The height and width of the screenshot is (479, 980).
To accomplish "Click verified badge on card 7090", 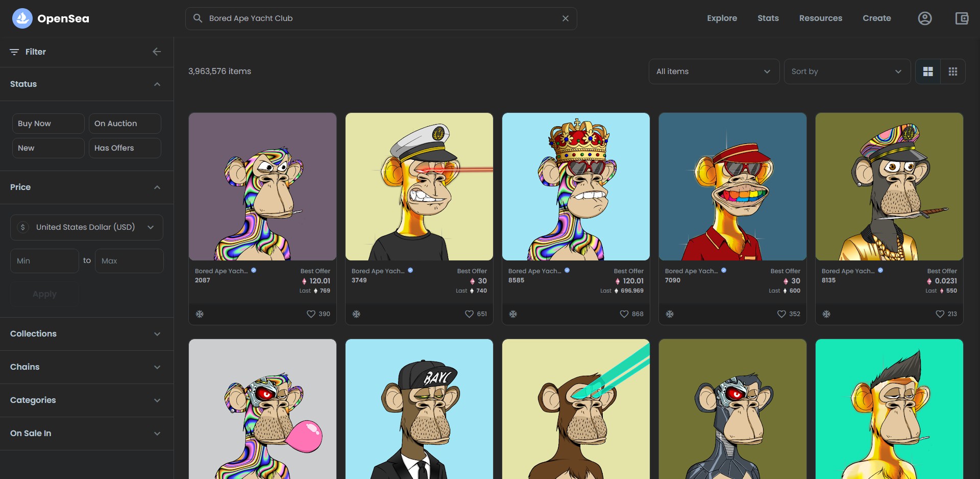I will click(x=724, y=271).
